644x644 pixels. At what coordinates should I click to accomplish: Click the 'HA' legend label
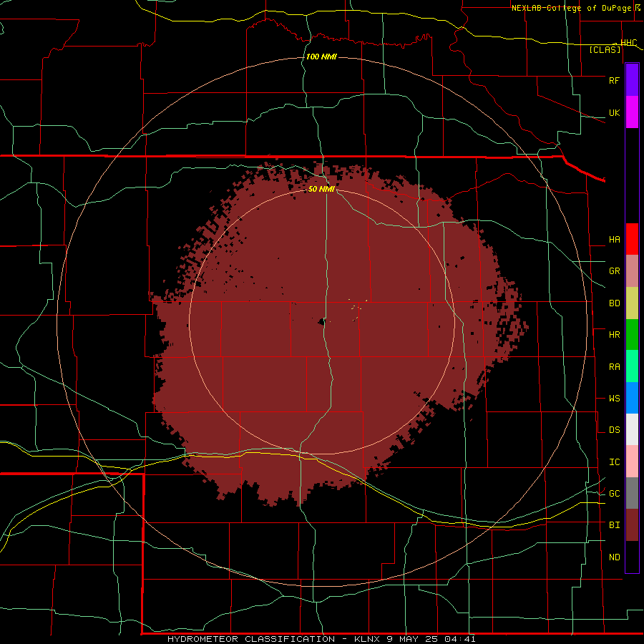614,240
